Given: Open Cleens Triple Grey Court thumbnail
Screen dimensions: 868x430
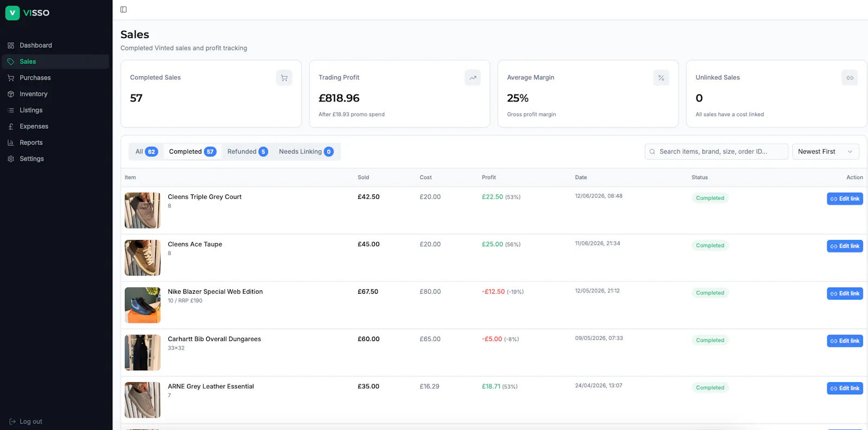Looking at the screenshot, I should tap(143, 211).
